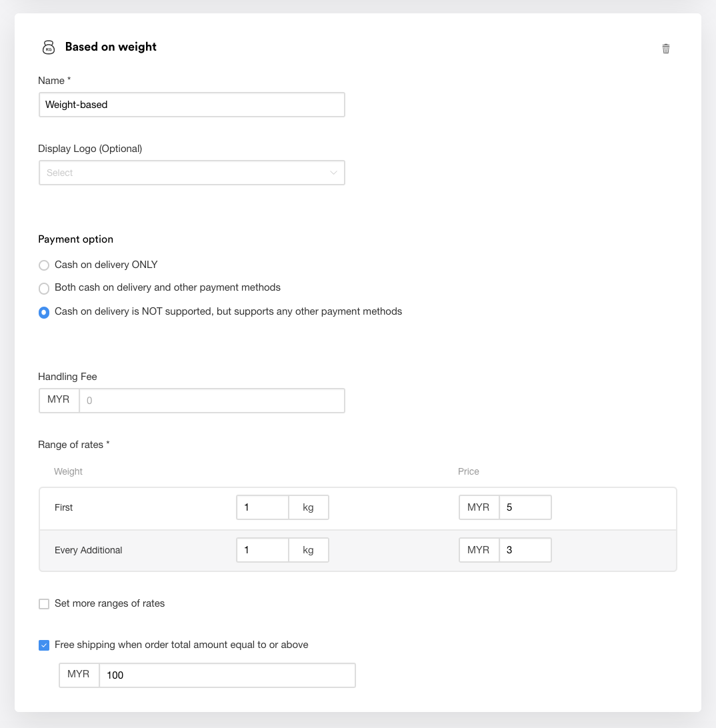Expand Display Logo list via chevron arrow
Image resolution: width=716 pixels, height=728 pixels.
[x=333, y=173]
